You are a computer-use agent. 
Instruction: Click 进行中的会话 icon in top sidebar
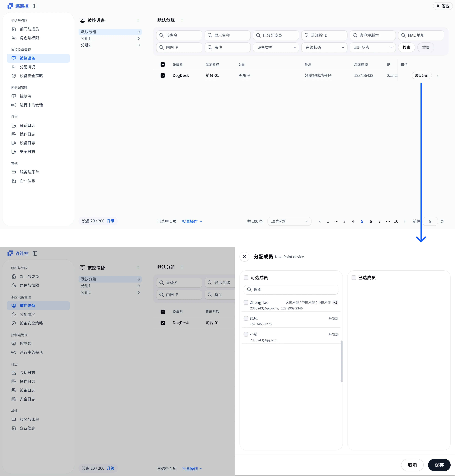(14, 105)
